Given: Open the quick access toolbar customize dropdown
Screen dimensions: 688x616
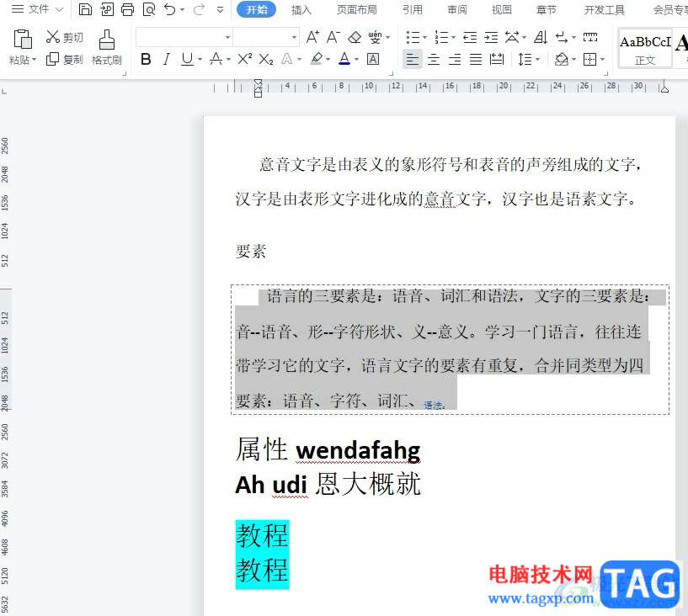Looking at the screenshot, I should pos(221,9).
